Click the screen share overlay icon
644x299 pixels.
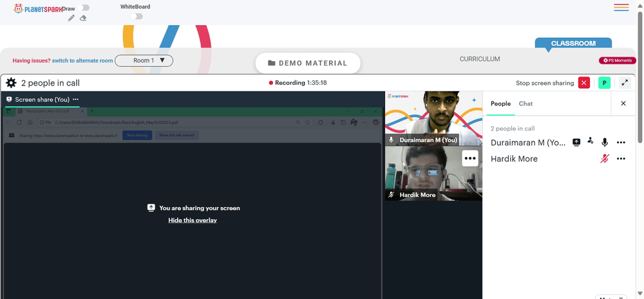tap(151, 208)
